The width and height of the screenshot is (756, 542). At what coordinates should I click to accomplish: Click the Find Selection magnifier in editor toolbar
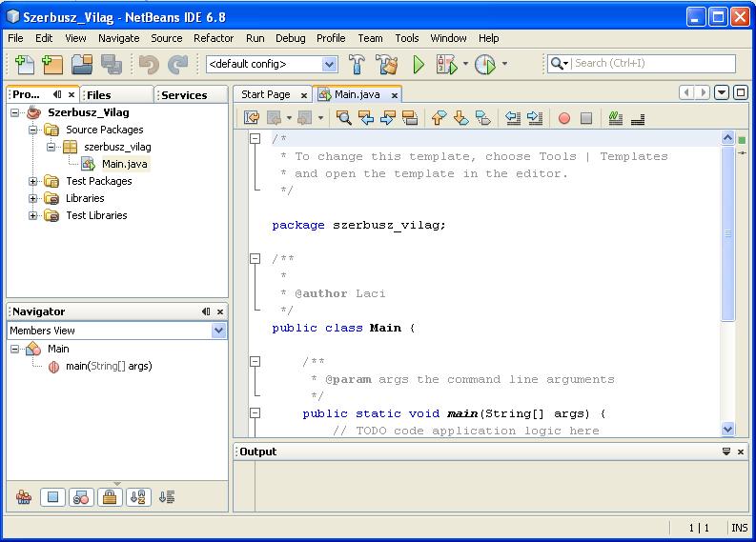[343, 118]
